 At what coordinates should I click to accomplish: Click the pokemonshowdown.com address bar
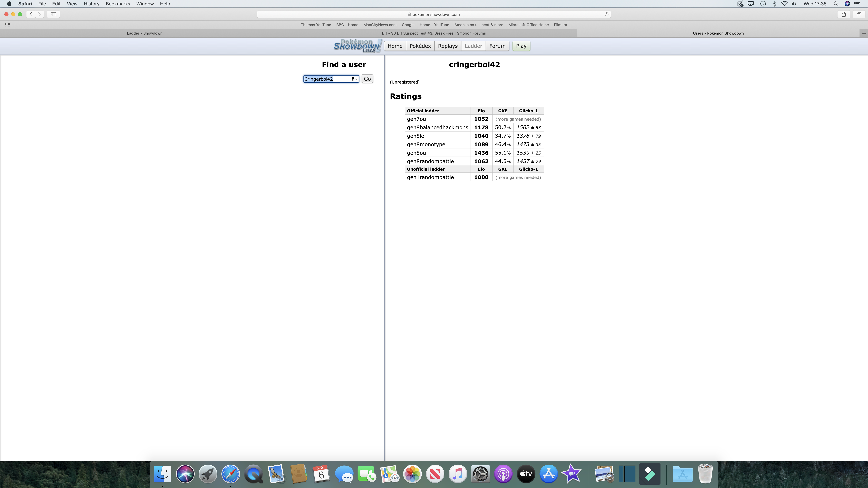pyautogui.click(x=434, y=14)
